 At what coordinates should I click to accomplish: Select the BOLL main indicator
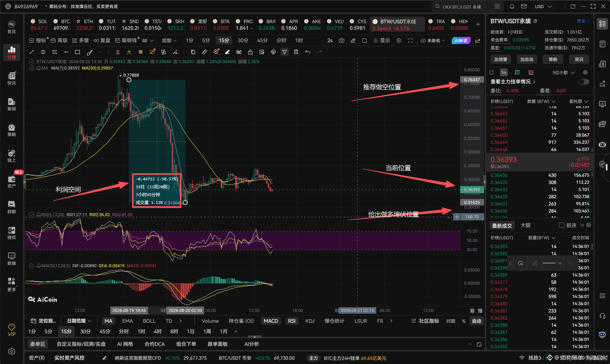(x=149, y=321)
